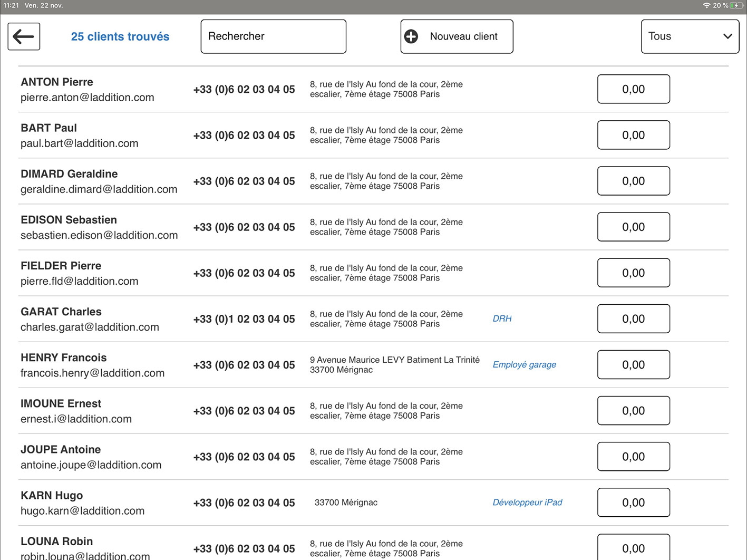
Task: Tap the Wi-Fi status icon
Action: tap(706, 5)
